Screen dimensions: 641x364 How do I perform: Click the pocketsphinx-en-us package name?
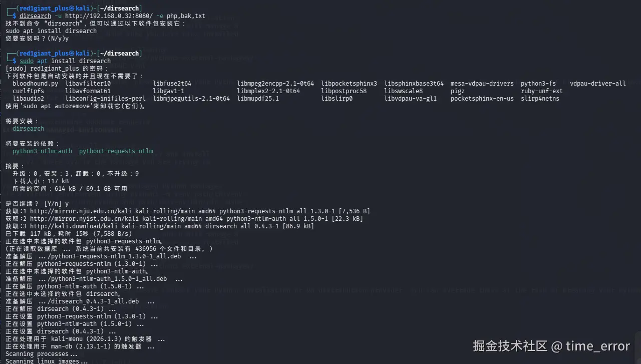tap(482, 99)
